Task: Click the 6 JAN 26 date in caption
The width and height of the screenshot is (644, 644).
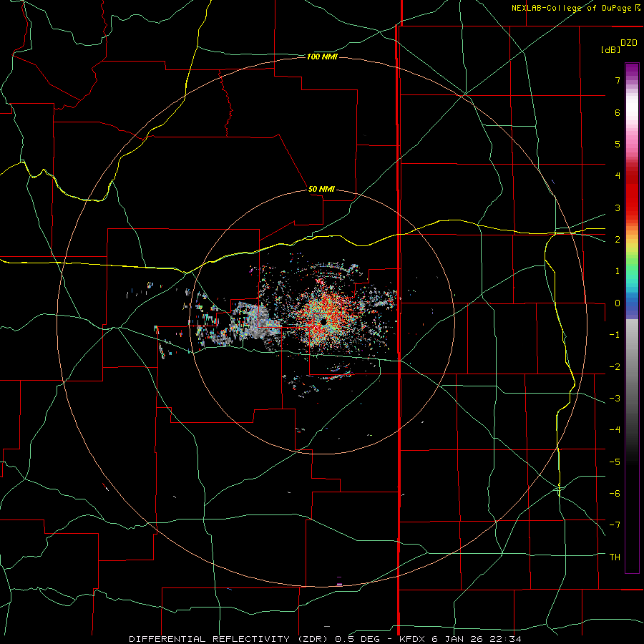Action: pos(457,639)
